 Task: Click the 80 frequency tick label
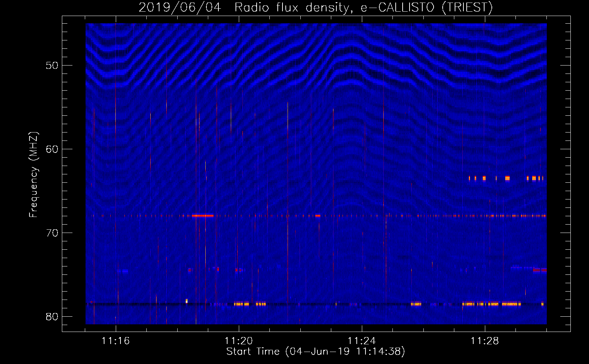[x=52, y=317]
